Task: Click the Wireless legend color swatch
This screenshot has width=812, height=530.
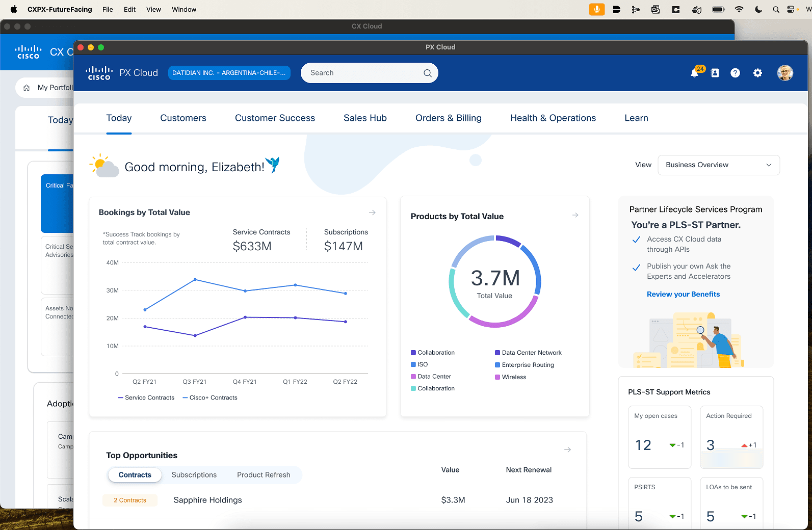Action: pos(497,377)
